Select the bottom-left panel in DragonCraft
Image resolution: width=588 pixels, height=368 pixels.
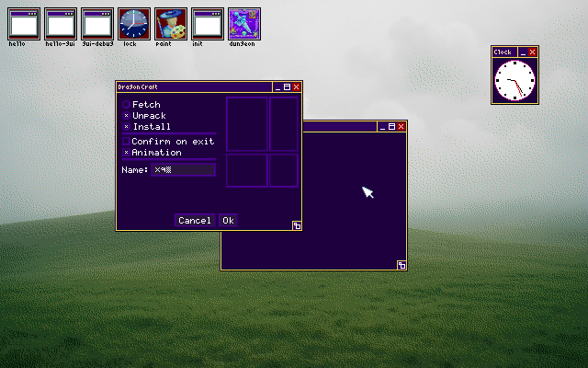pos(247,170)
